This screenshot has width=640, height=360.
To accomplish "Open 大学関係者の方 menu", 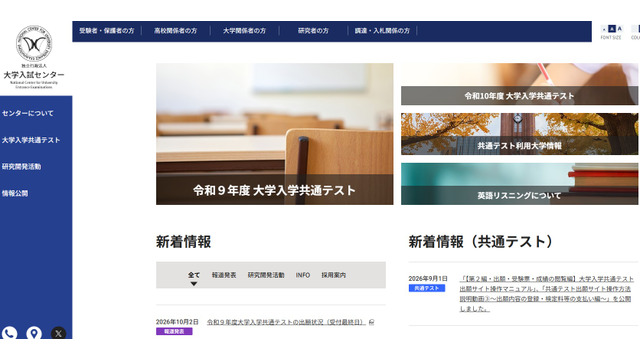I will pos(244,31).
